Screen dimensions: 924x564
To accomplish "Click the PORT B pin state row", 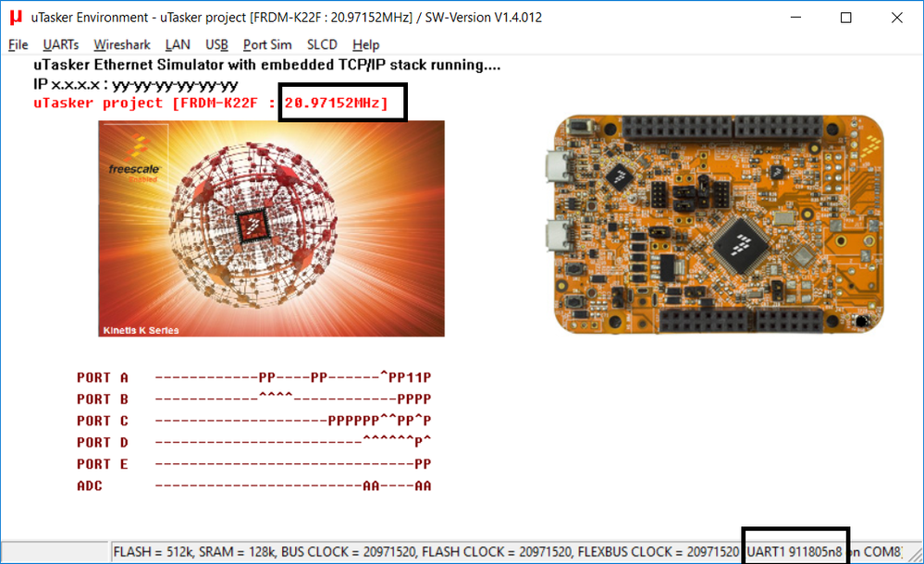I will click(x=254, y=399).
